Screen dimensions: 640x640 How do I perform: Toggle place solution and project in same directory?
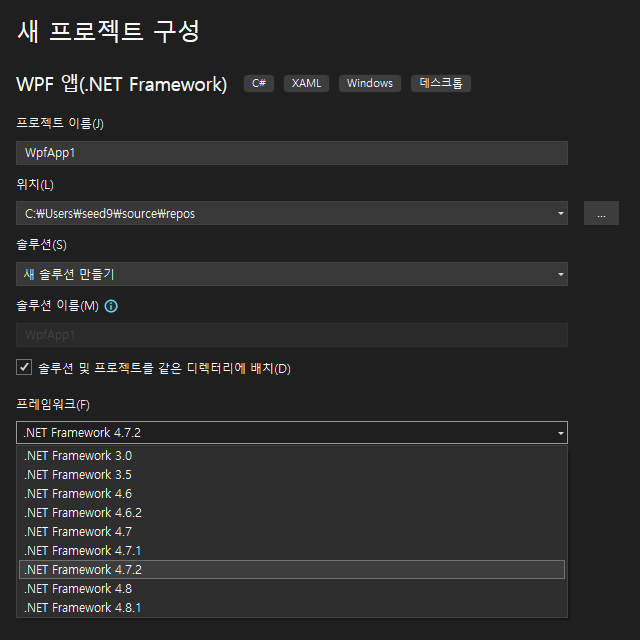[24, 367]
